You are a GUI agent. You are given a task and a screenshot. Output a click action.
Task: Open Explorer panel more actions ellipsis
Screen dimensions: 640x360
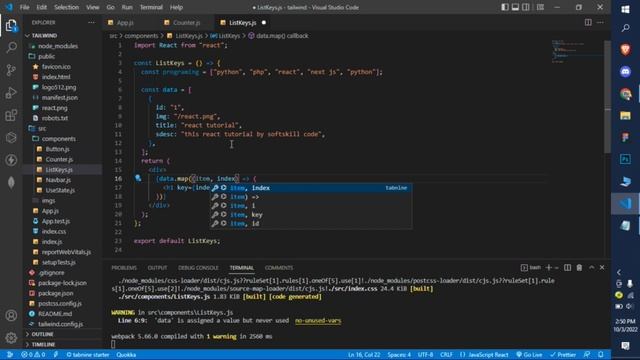[91, 22]
